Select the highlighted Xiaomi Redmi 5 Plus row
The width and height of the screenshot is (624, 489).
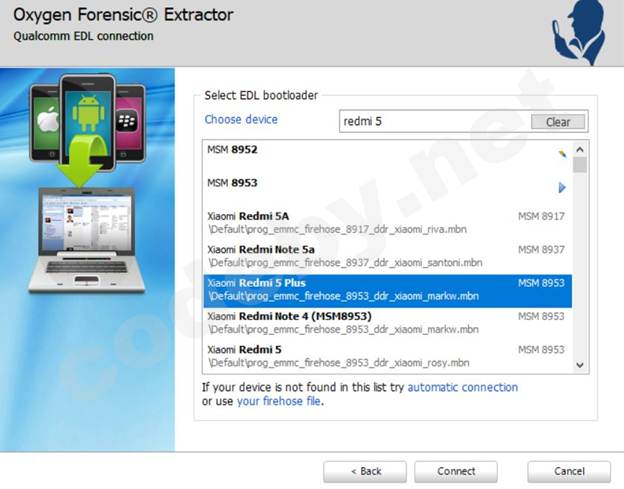point(387,291)
